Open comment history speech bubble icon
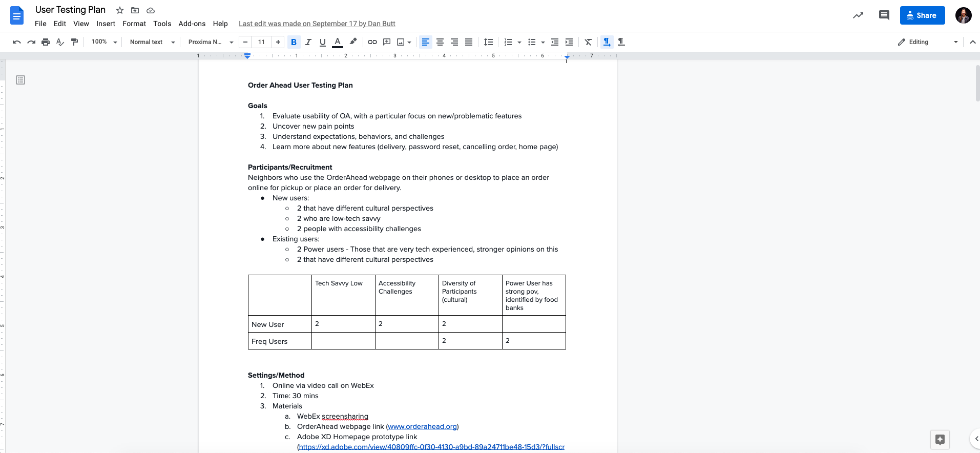This screenshot has height=453, width=980. pyautogui.click(x=884, y=15)
